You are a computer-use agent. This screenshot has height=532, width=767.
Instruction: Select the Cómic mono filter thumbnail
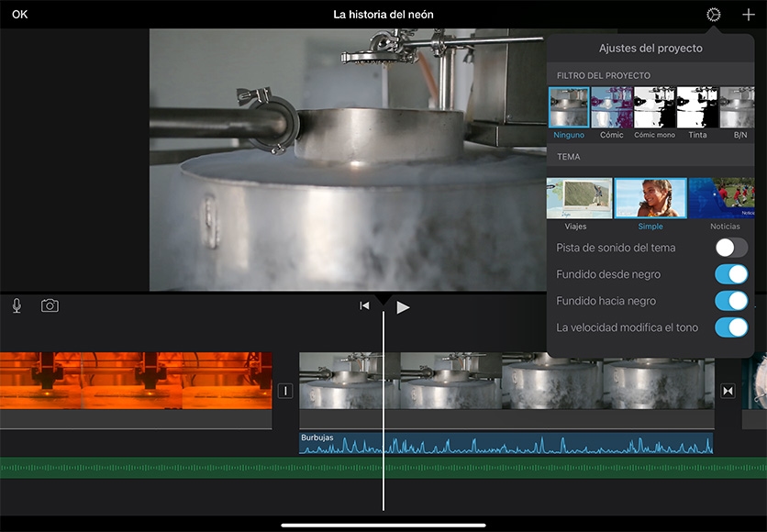[654, 107]
